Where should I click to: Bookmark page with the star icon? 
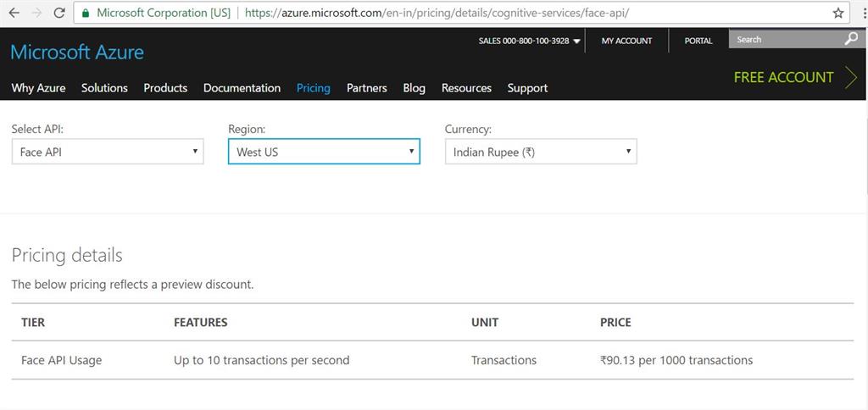tap(838, 14)
